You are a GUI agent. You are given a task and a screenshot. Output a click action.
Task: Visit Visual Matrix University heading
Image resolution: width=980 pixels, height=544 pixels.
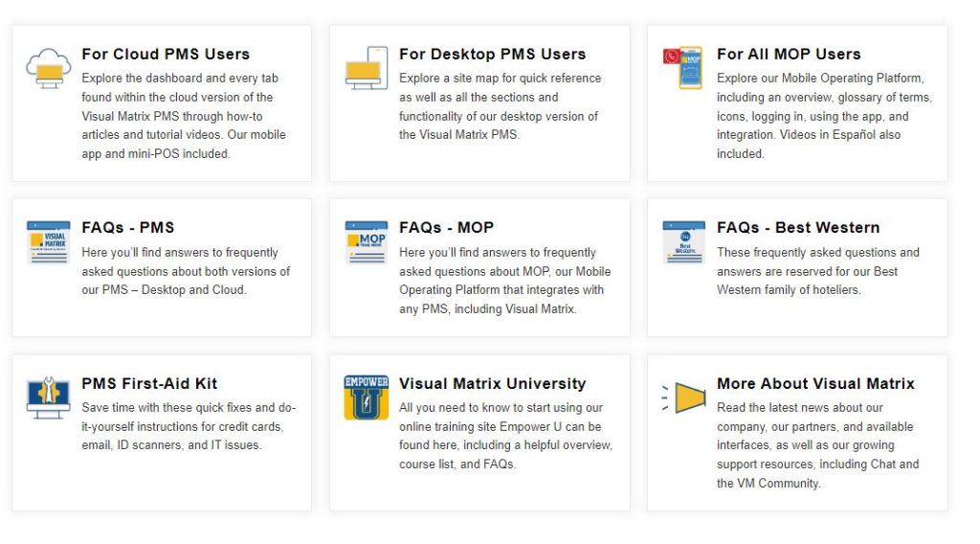(x=492, y=384)
